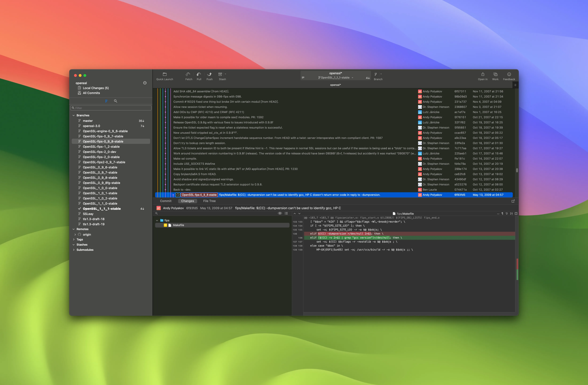The image size is (588, 385).
Task: Open Local Changes (5)
Action: [96, 88]
